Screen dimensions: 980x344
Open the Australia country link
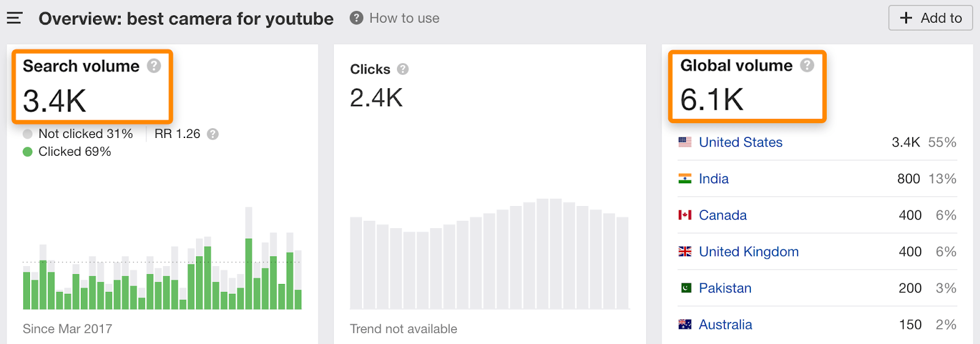pyautogui.click(x=725, y=324)
